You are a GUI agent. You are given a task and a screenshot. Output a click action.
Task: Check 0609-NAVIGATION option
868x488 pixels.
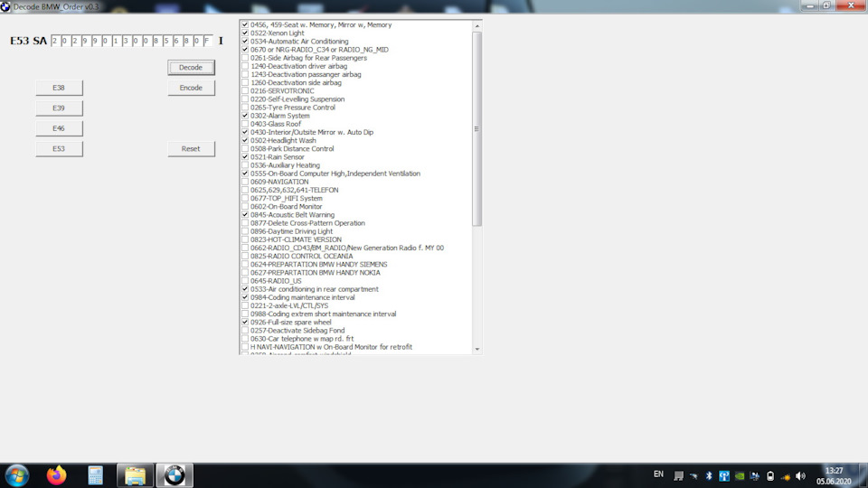click(245, 182)
